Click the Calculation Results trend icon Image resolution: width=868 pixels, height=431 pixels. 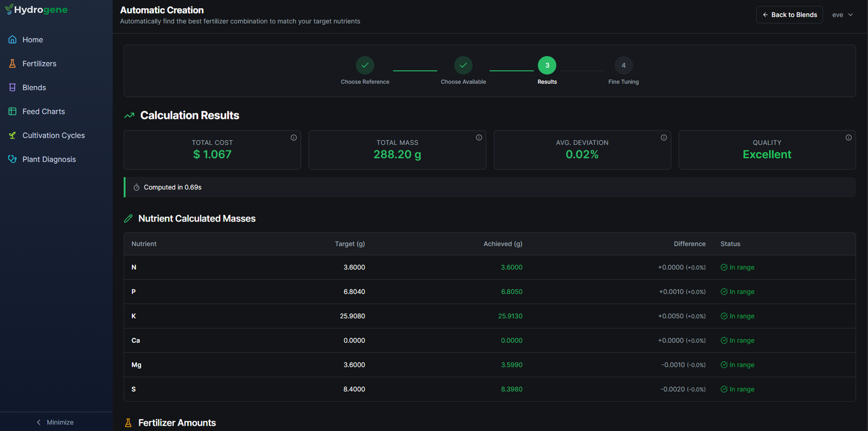pos(129,116)
